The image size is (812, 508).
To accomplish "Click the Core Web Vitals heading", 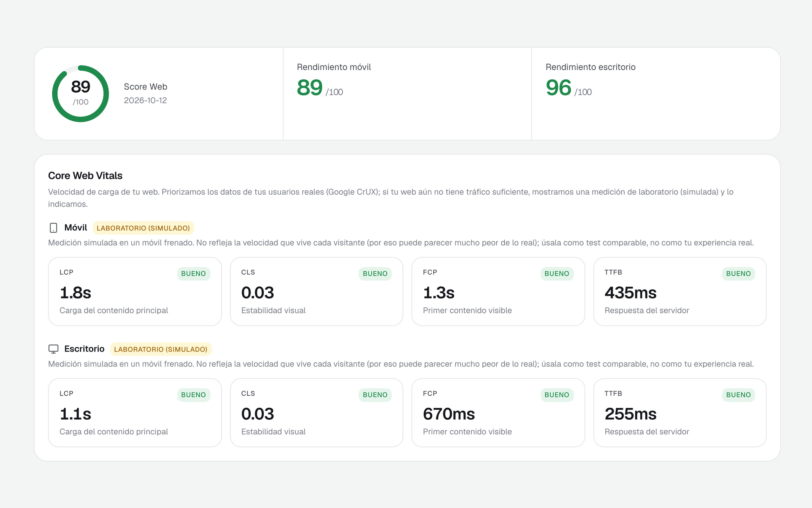I will pos(85,175).
